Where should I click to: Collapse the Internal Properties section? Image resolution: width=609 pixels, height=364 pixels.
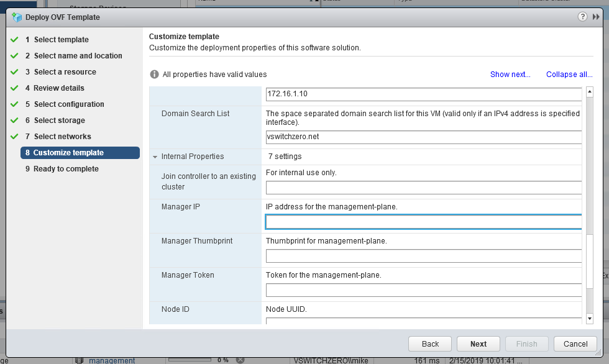point(153,156)
